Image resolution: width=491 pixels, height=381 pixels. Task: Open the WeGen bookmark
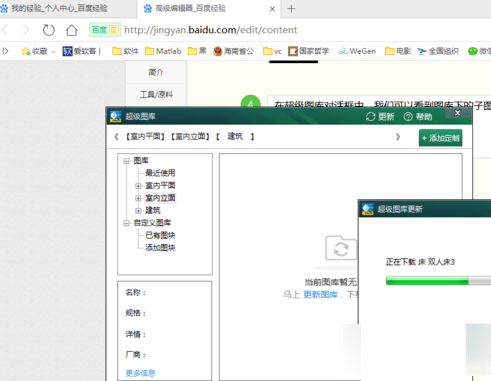pyautogui.click(x=357, y=51)
